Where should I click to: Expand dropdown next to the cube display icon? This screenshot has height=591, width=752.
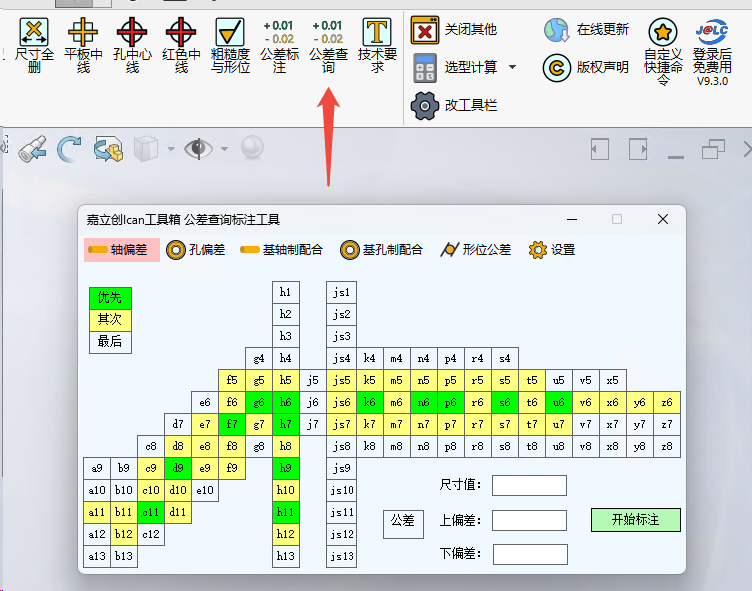[171, 150]
